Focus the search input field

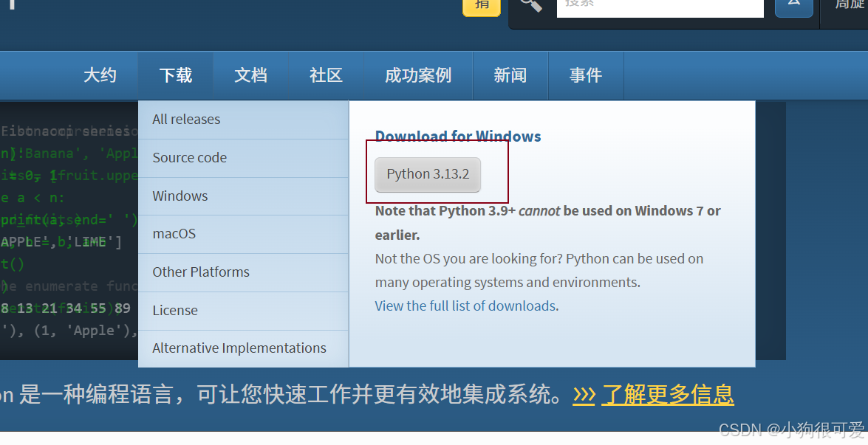click(x=660, y=7)
